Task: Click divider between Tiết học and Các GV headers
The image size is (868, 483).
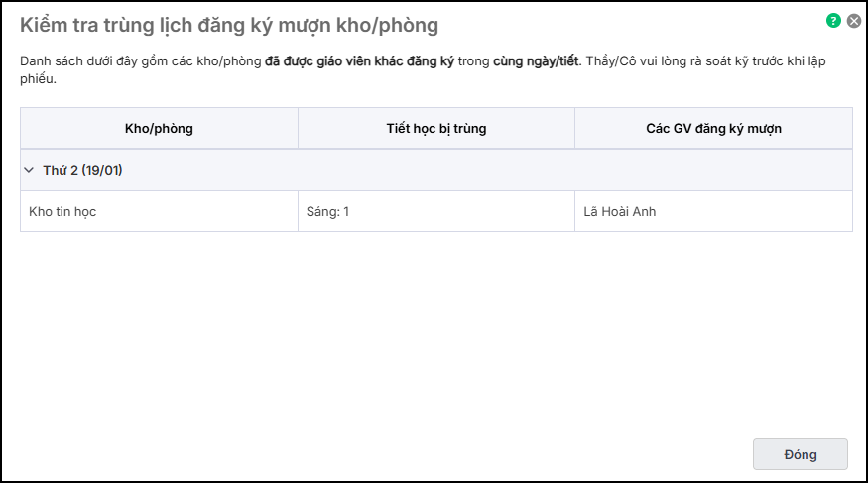Action: (x=574, y=129)
